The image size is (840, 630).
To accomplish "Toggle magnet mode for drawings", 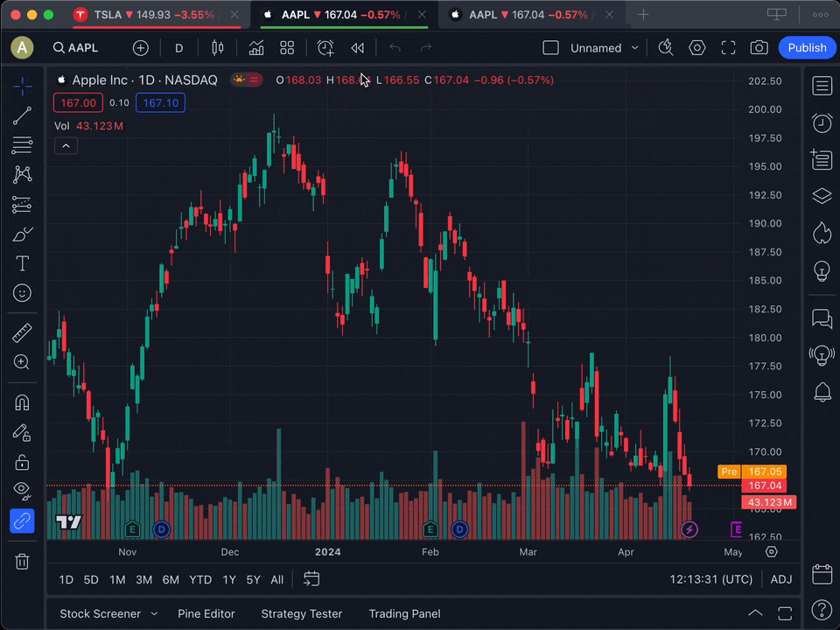I will coord(22,402).
